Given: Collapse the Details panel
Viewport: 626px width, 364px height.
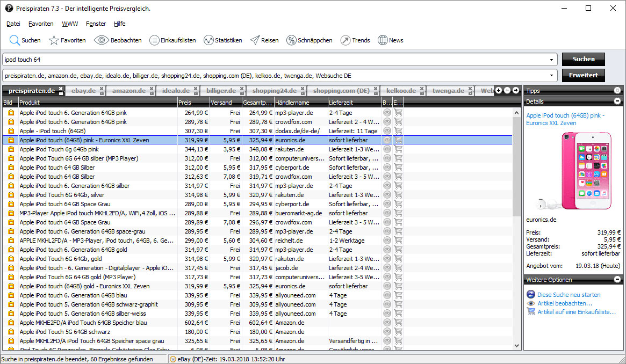Looking at the screenshot, I should tap(617, 101).
